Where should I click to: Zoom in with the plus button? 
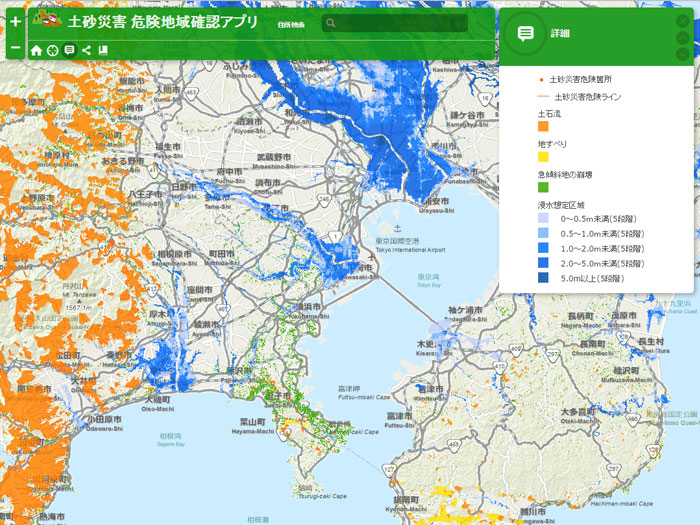pyautogui.click(x=15, y=20)
